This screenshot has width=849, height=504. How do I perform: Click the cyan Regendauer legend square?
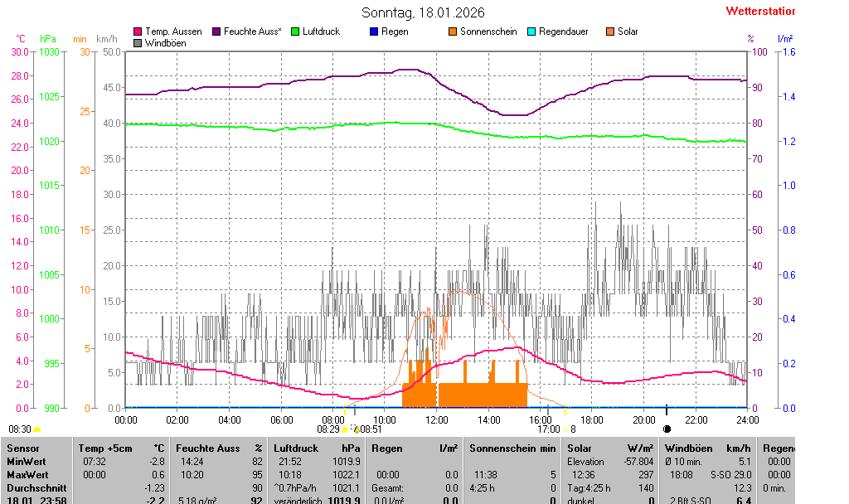[x=531, y=31]
